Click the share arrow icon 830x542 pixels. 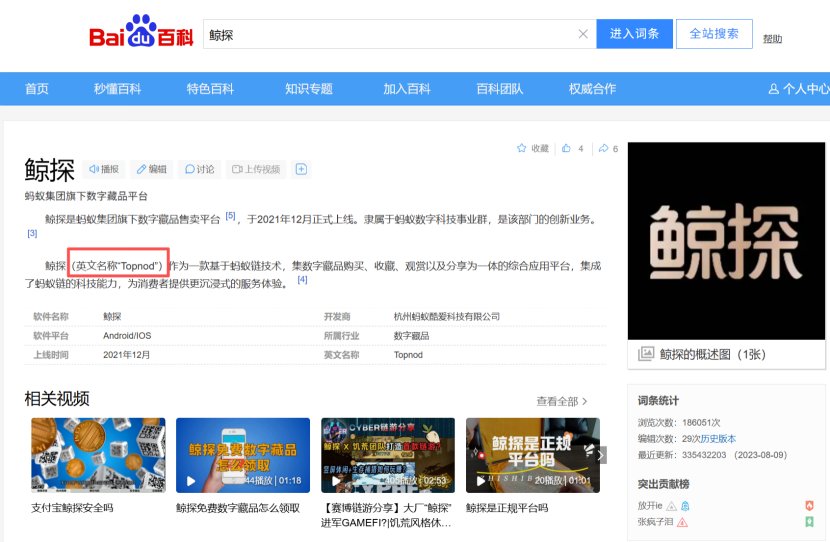click(x=607, y=149)
